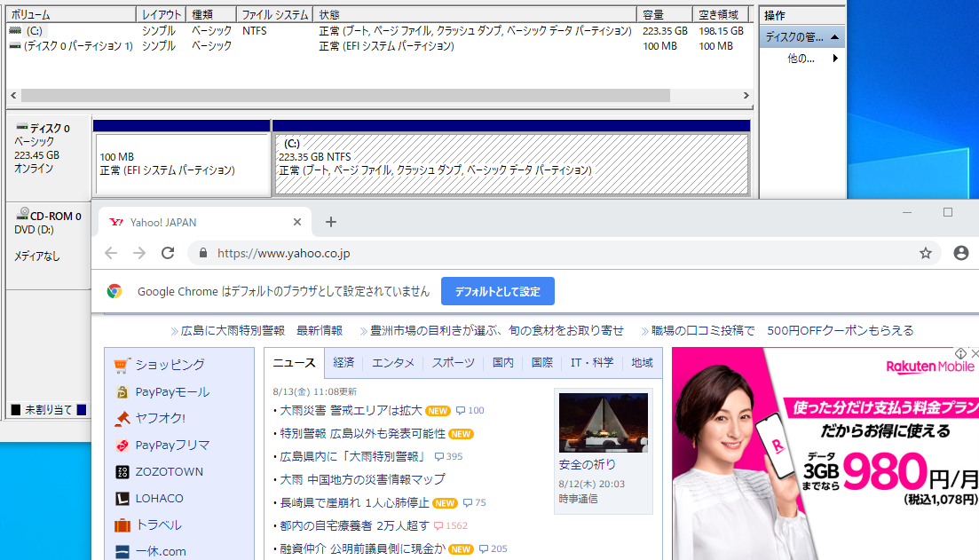Switch to the 地域 news tab
Image resolution: width=979 pixels, height=560 pixels.
(x=642, y=363)
